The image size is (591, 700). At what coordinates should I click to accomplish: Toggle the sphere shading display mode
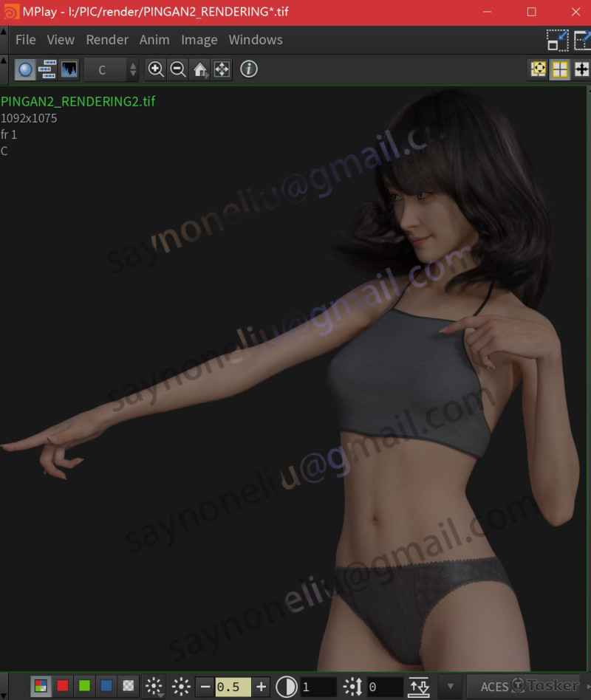23,69
